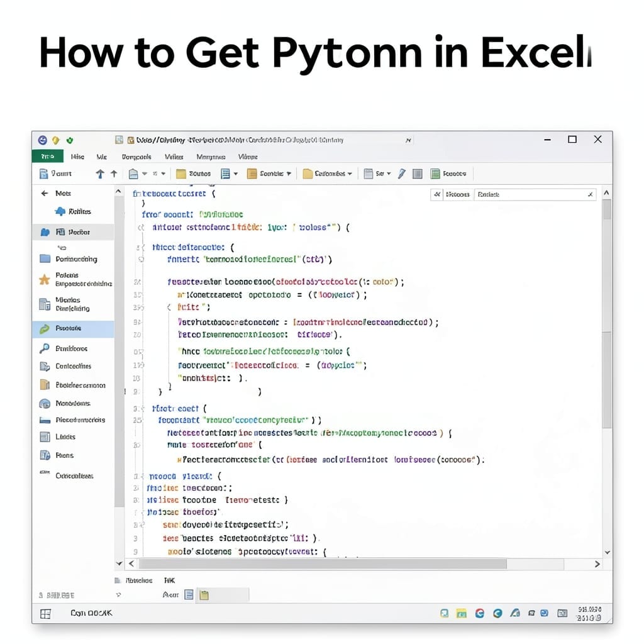Click the 9cunt toolbar button
The image size is (644, 644).
coord(56,174)
